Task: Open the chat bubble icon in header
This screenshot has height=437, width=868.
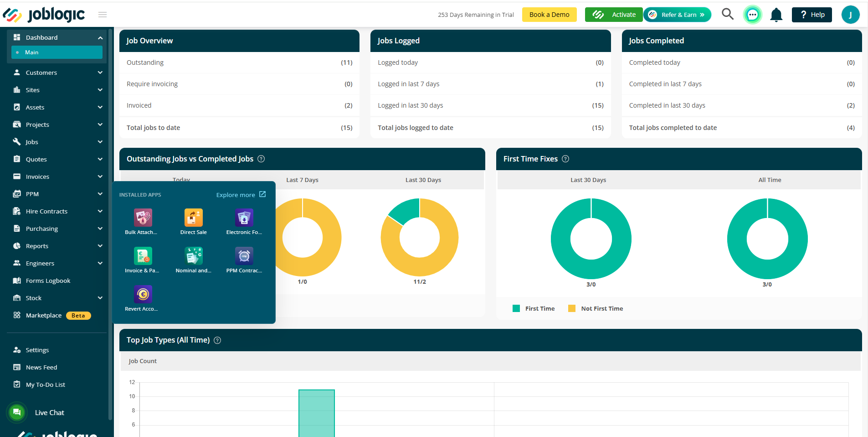Action: pyautogui.click(x=752, y=15)
